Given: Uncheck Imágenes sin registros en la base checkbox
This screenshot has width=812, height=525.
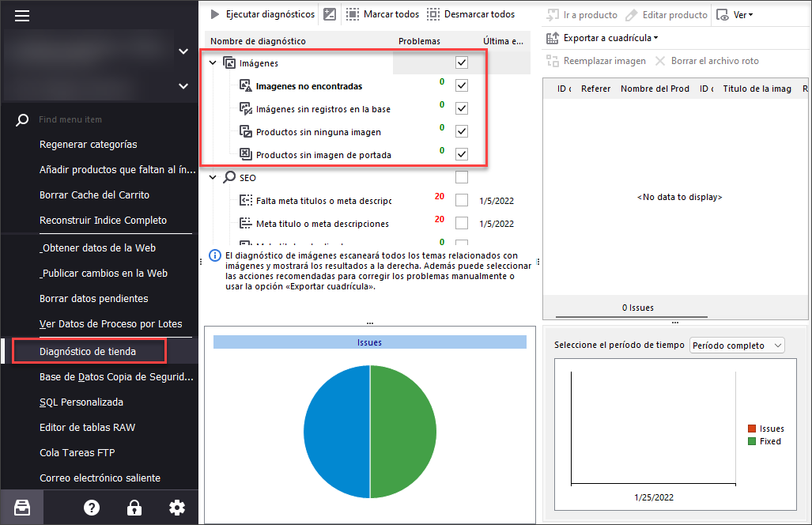Looking at the screenshot, I should [462, 108].
